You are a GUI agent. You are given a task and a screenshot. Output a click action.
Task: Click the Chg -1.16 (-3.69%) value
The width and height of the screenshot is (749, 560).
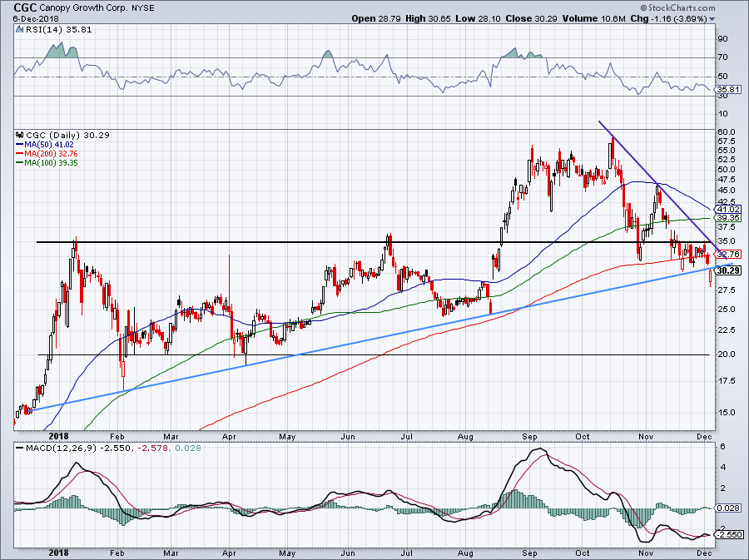(669, 18)
